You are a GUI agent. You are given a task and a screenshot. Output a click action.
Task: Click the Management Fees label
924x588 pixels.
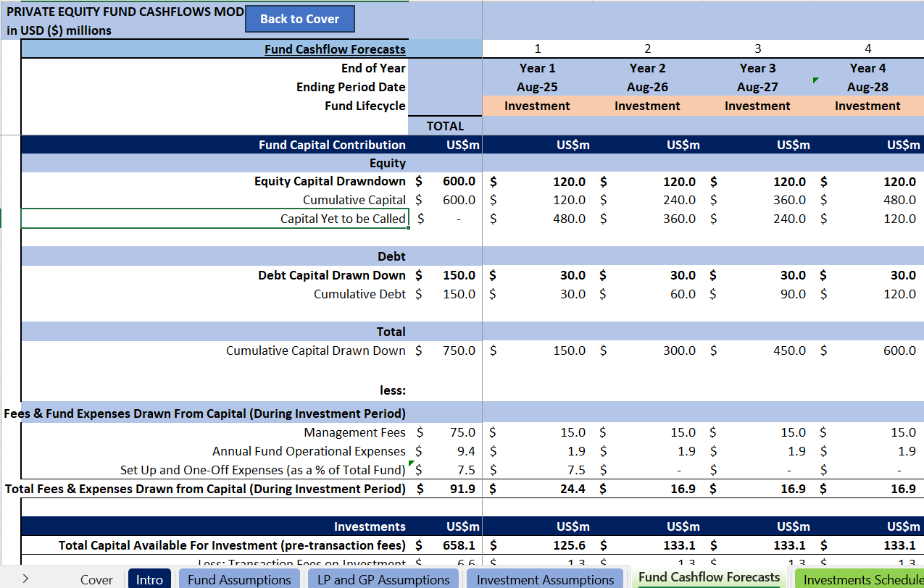(x=355, y=432)
